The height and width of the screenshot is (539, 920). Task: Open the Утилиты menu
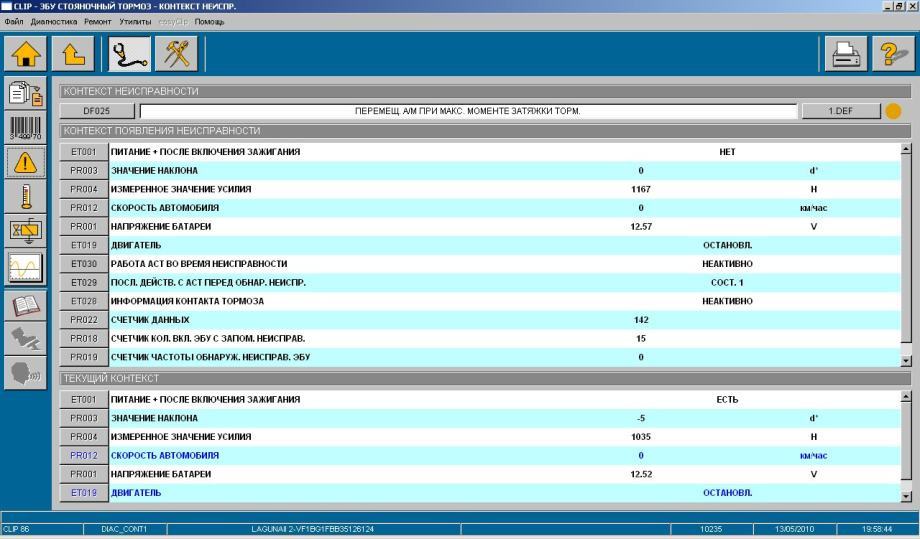[135, 21]
